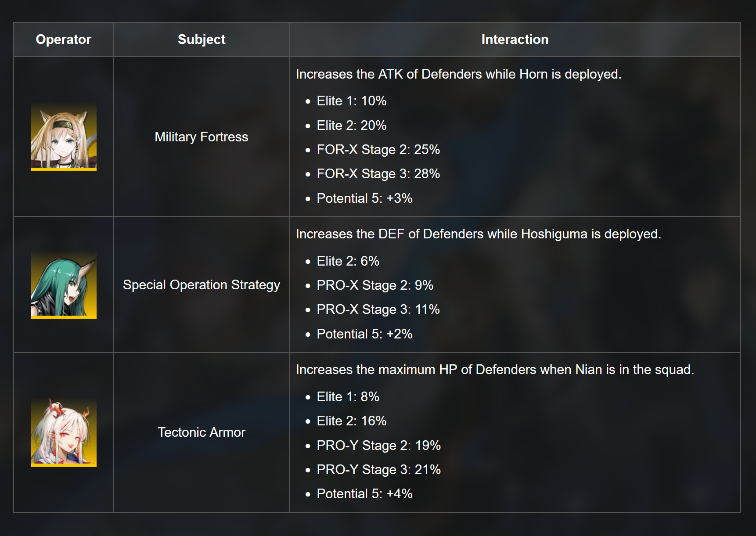Select the Military Fortress subject text
Image resolution: width=756 pixels, height=536 pixels.
pyautogui.click(x=202, y=137)
